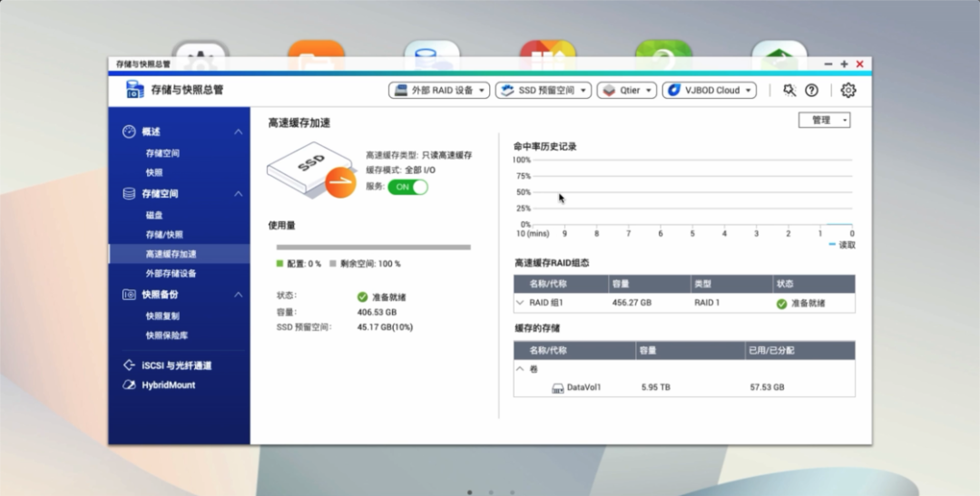Open help via question mark icon

811,91
